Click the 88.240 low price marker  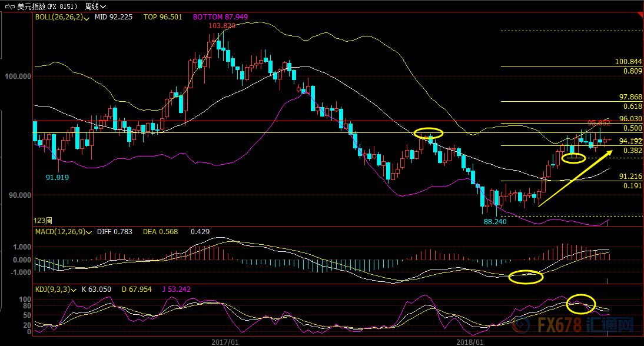tap(493, 221)
